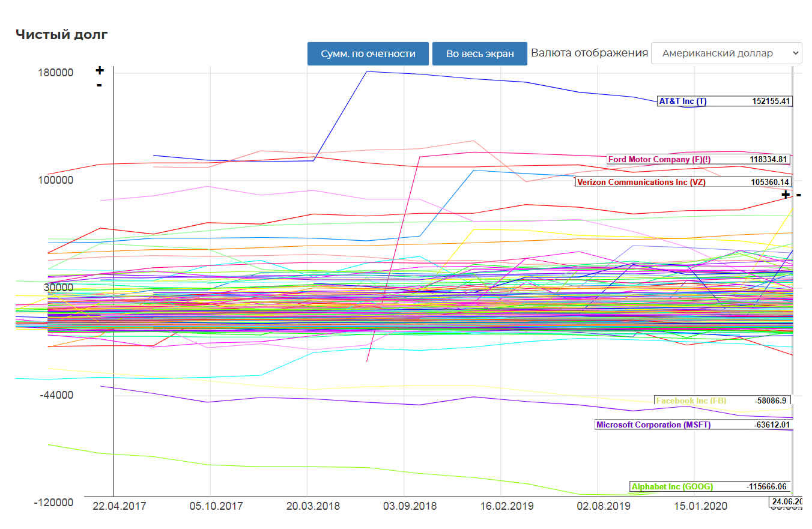The width and height of the screenshot is (812, 529).
Task: Click the Verizon value 105360.14
Action: point(769,182)
